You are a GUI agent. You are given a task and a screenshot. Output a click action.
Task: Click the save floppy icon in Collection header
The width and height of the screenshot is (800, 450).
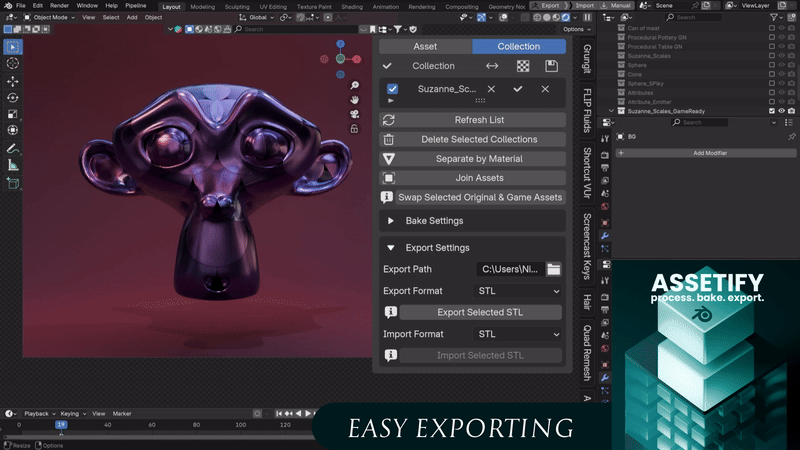point(552,66)
